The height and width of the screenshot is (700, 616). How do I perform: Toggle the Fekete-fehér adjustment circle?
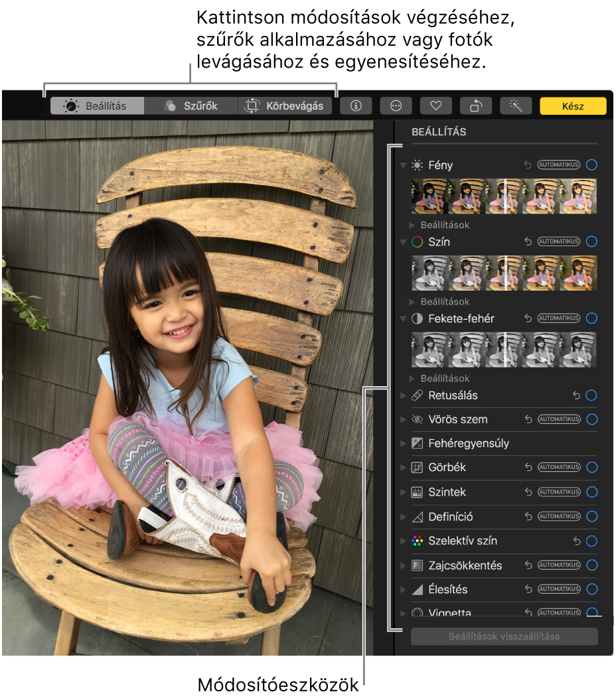[591, 318]
